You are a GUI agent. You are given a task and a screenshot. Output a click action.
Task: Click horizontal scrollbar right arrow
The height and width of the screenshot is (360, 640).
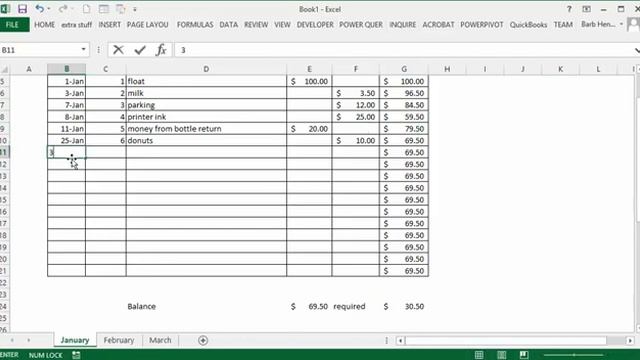630,340
